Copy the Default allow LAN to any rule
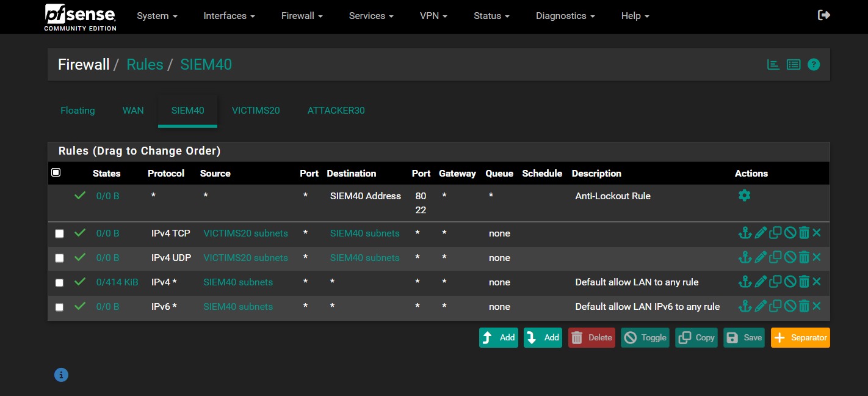Viewport: 868px width, 396px height. (775, 282)
